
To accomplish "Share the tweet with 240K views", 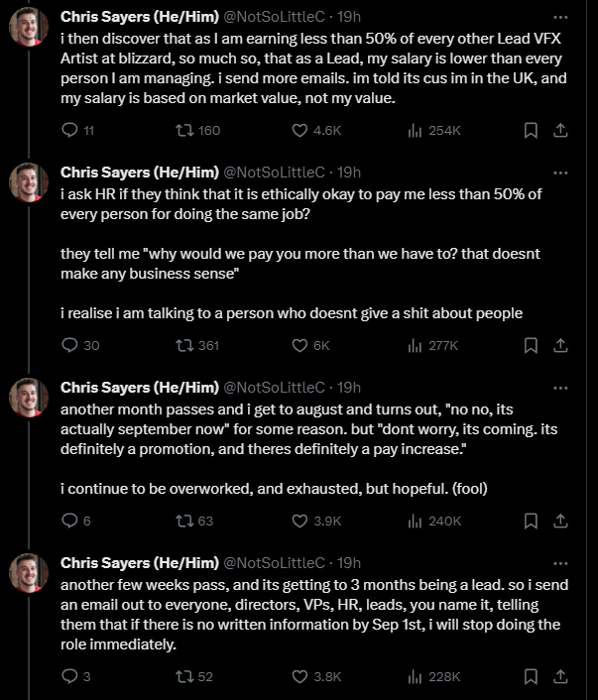I will pos(560,521).
